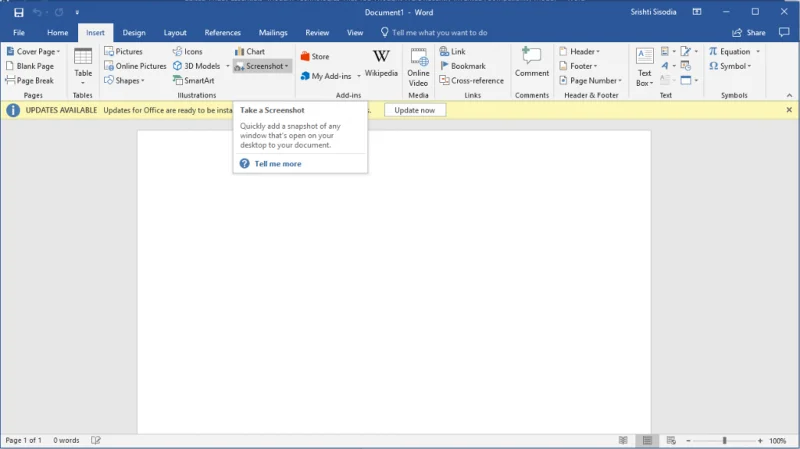Viewport: 800px width, 449px height.
Task: Insert Icons from the Illustrations group
Action: 187,52
